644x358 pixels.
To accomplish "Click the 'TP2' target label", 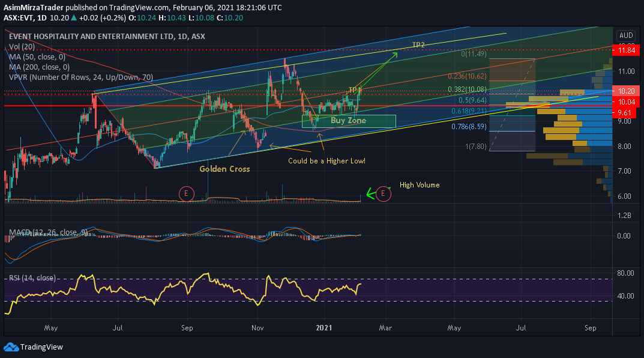I will point(418,44).
